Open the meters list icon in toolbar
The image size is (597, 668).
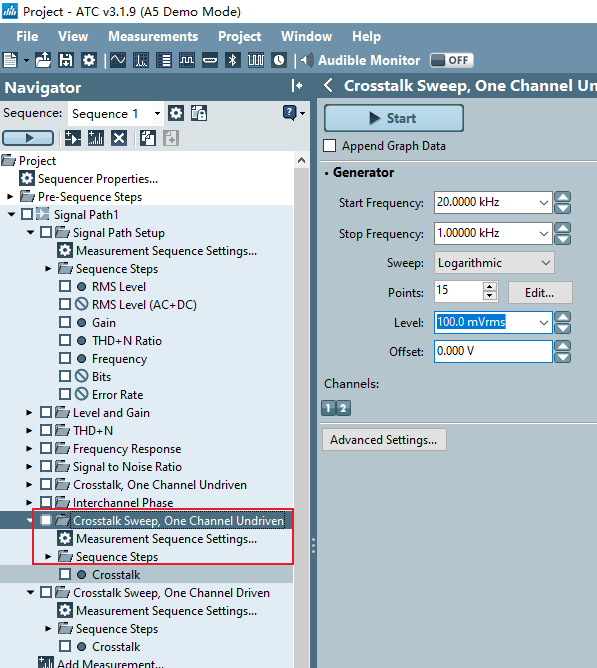pyautogui.click(x=164, y=60)
